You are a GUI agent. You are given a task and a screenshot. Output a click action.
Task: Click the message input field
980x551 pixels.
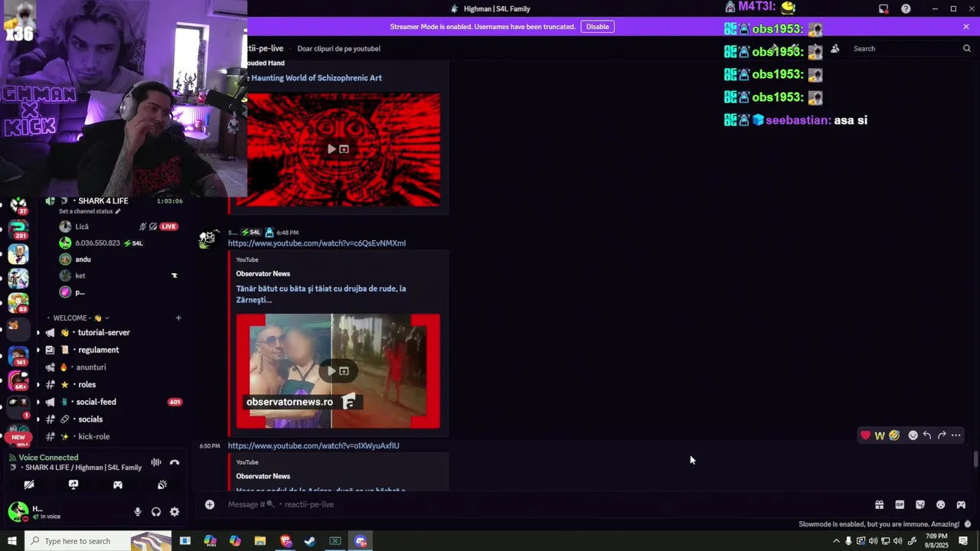point(536,504)
